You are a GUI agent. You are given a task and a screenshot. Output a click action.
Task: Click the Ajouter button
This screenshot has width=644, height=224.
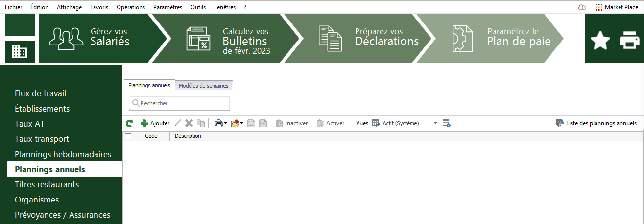point(155,123)
